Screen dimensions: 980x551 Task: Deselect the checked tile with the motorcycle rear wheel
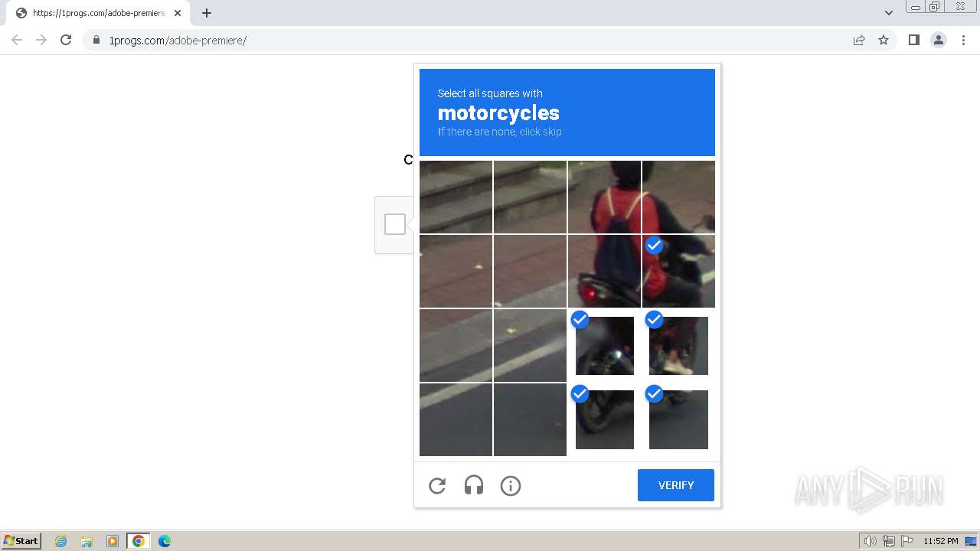[605, 419]
